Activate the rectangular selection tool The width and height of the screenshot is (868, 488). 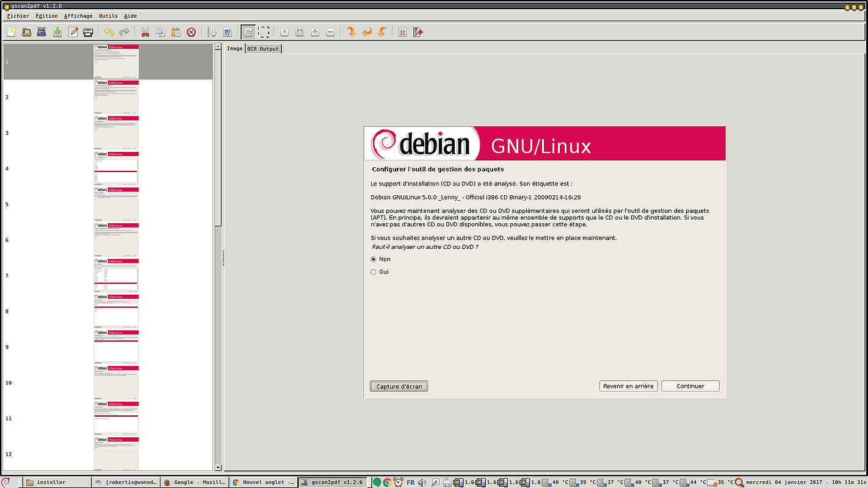[x=264, y=32]
